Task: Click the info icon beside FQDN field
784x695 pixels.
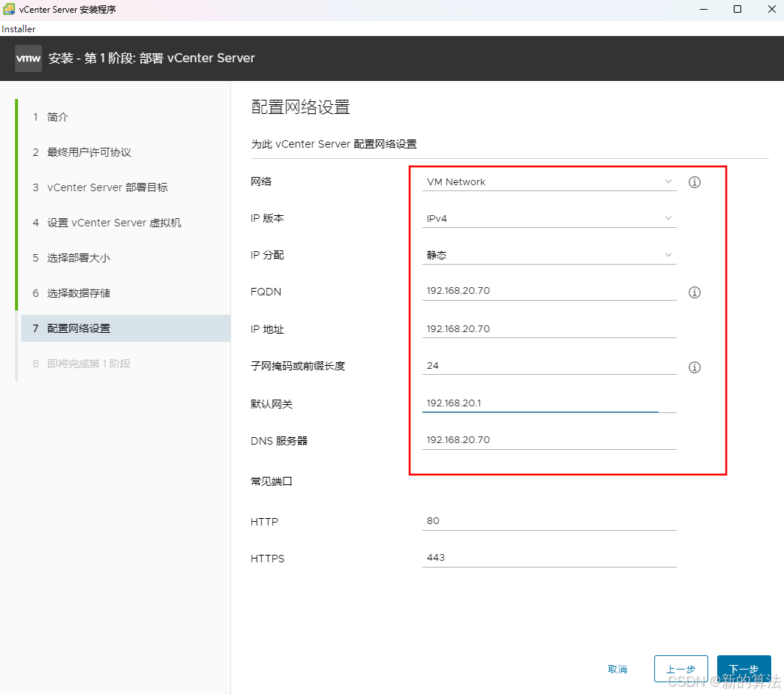Action: pyautogui.click(x=695, y=292)
